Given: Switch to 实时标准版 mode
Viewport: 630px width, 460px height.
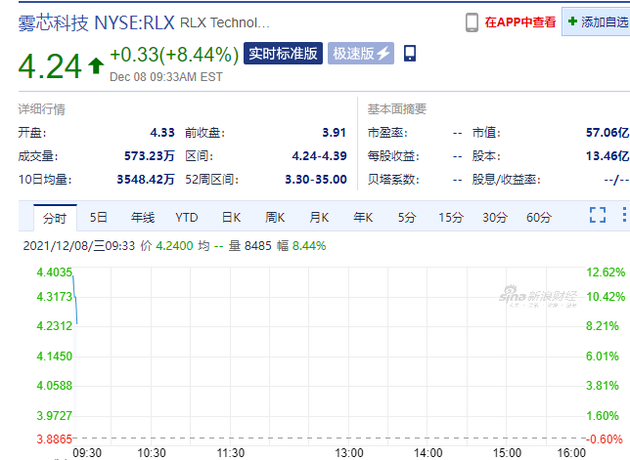Looking at the screenshot, I should pos(283,53).
